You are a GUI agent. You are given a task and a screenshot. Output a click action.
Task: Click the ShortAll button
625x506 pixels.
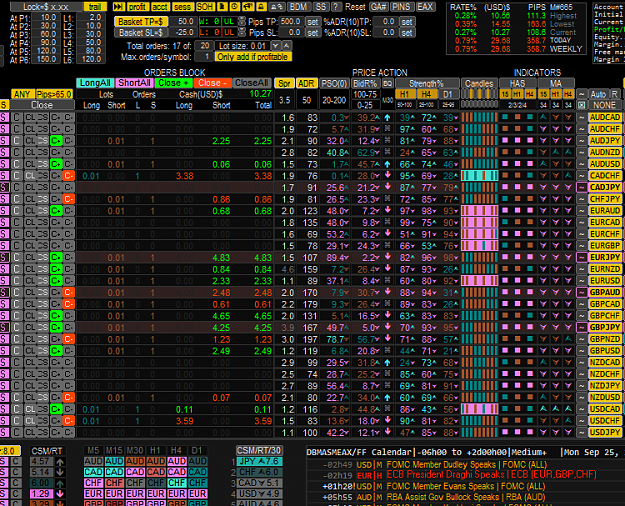pyautogui.click(x=134, y=83)
